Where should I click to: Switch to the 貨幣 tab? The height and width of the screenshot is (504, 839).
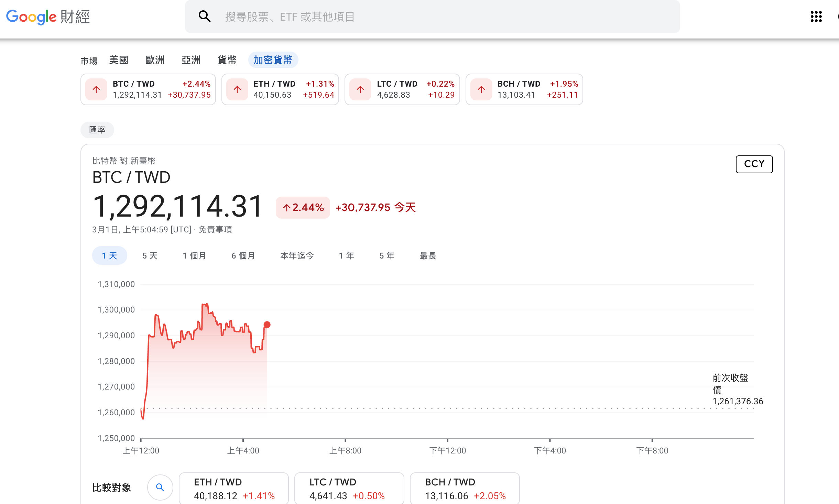(x=227, y=60)
